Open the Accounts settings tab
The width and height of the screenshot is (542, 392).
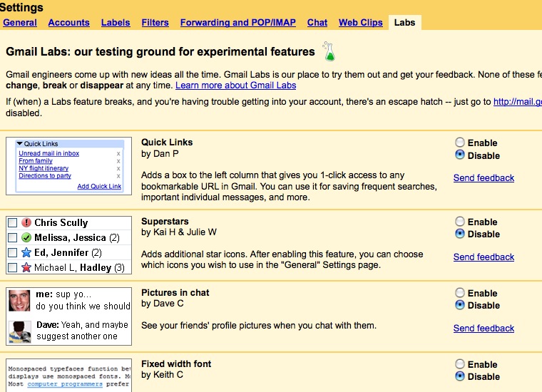68,22
